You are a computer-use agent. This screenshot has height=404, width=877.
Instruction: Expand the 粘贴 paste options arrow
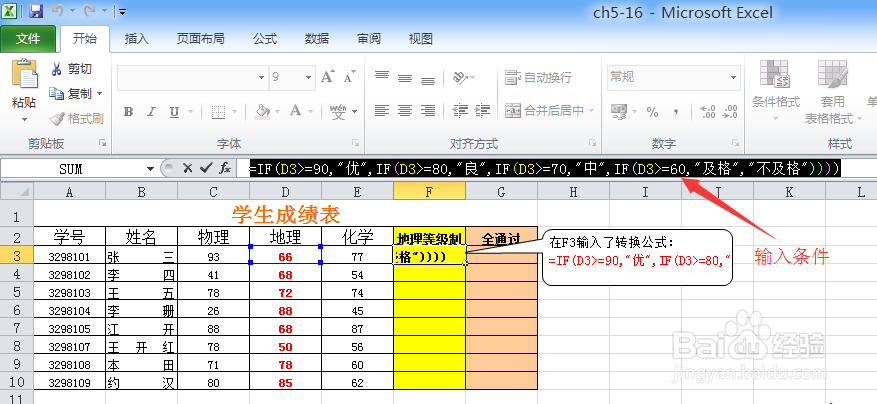pyautogui.click(x=24, y=119)
